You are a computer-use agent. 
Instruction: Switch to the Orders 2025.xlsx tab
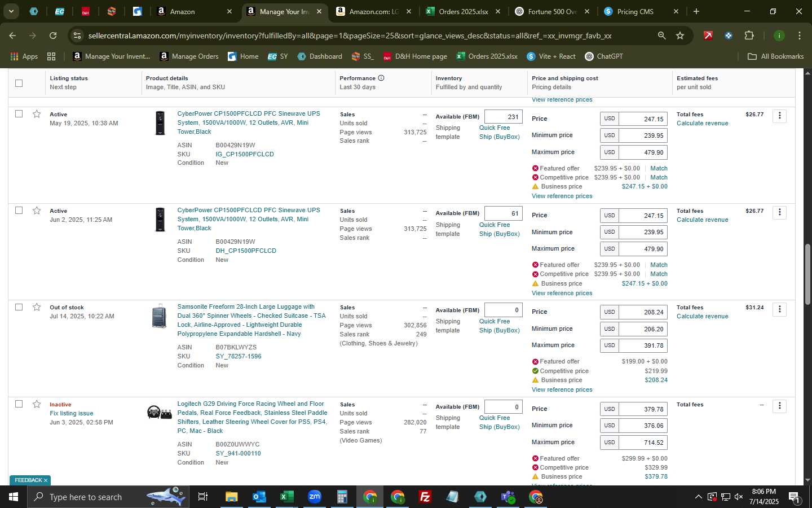click(x=464, y=11)
